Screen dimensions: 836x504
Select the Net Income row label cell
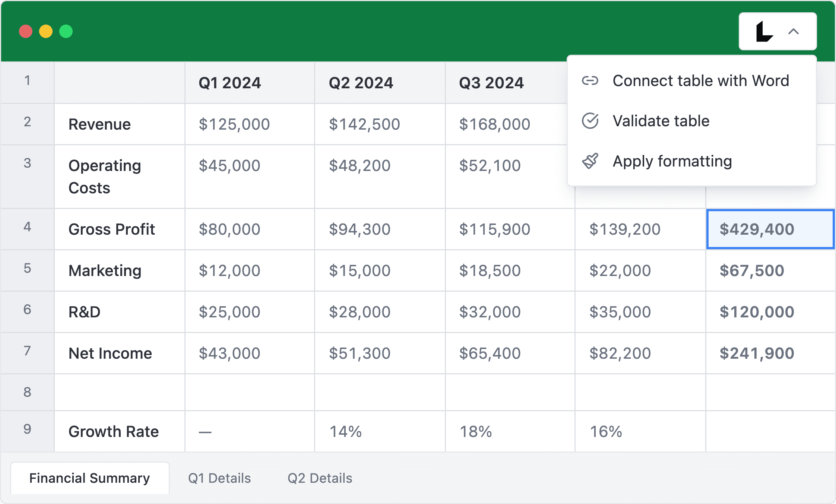click(x=119, y=353)
